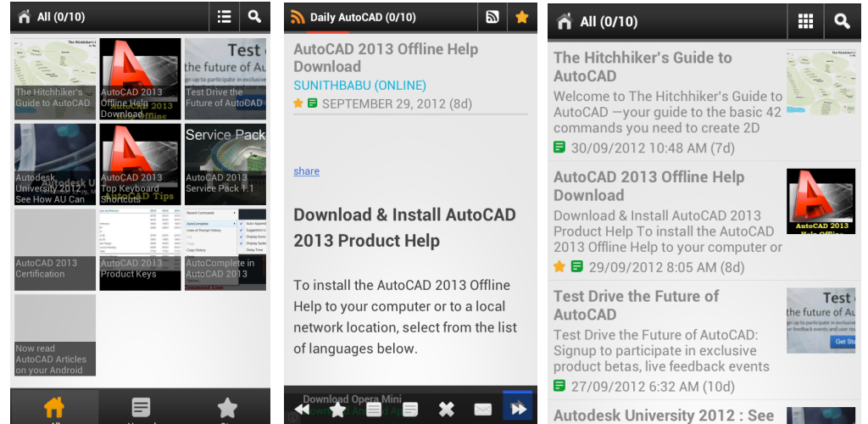This screenshot has width=868, height=424.
Task: Click the Daily AutoCAD (0/10) header title
Action: (363, 17)
